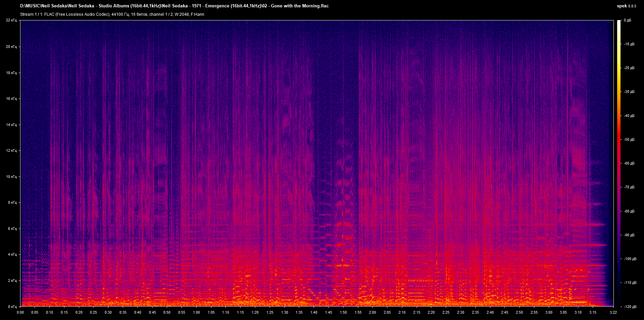This screenshot has height=320, width=644.
Task: Click the 0:05 time axis label
Action: pyautogui.click(x=35, y=313)
